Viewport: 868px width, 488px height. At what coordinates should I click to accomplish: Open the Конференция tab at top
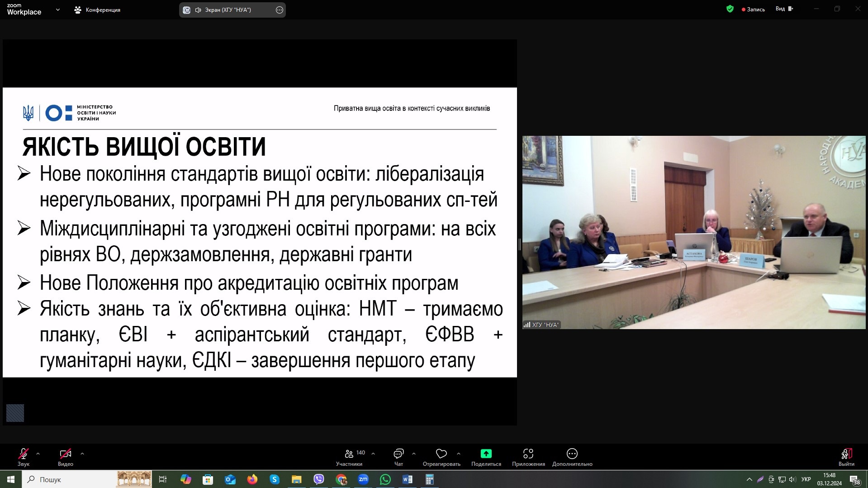click(x=98, y=10)
